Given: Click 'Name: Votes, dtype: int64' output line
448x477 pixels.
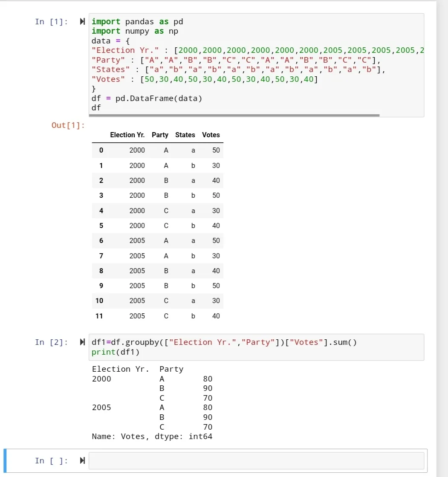Looking at the screenshot, I should [x=152, y=436].
